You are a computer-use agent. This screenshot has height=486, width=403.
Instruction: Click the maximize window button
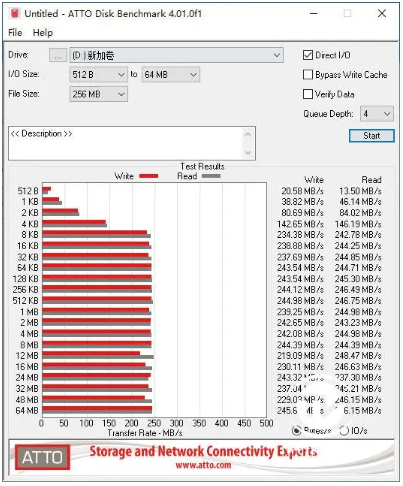click(x=347, y=13)
